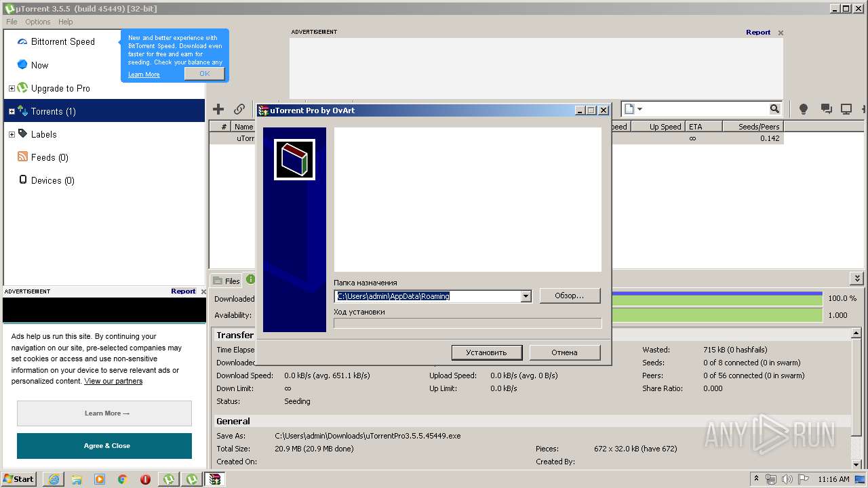Click the Availability green bar
868x488 pixels.
pos(717,315)
